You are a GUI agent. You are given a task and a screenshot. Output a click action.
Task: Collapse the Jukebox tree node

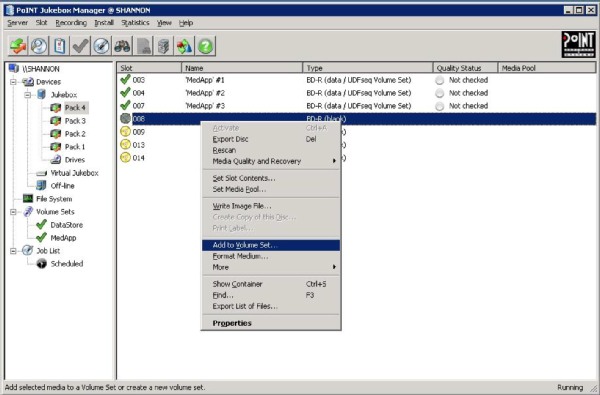click(28, 95)
